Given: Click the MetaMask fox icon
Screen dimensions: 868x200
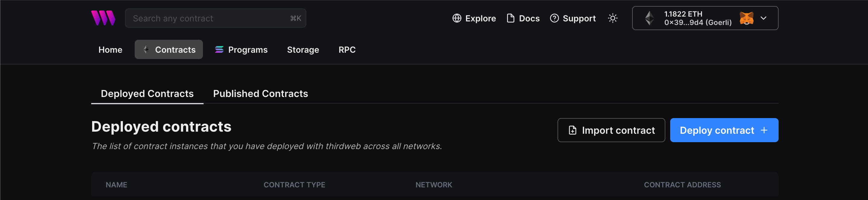Looking at the screenshot, I should (x=746, y=18).
